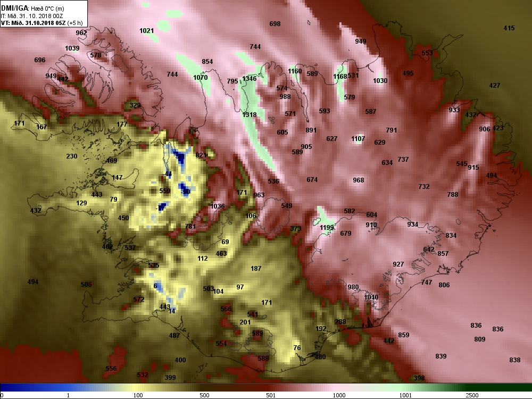
Task: Click the 'DMI/IGA: Hæð 0°C (m)' title
Action: coord(32,8)
